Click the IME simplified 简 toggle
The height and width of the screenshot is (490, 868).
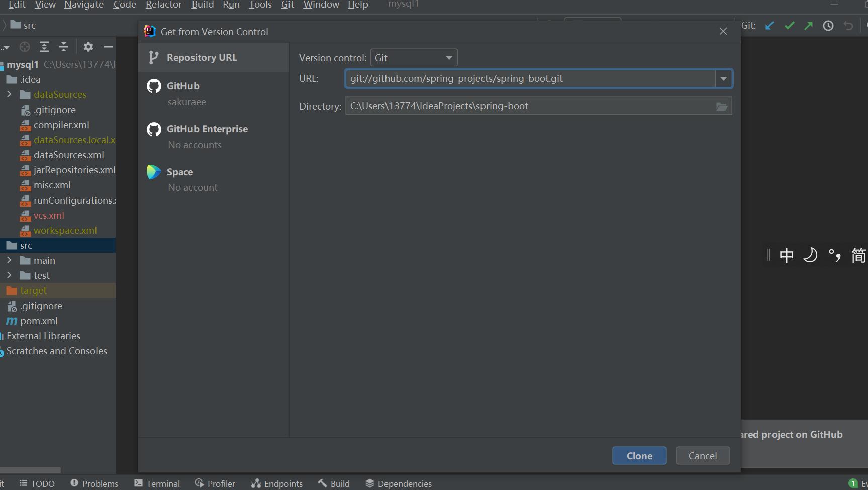coord(858,255)
